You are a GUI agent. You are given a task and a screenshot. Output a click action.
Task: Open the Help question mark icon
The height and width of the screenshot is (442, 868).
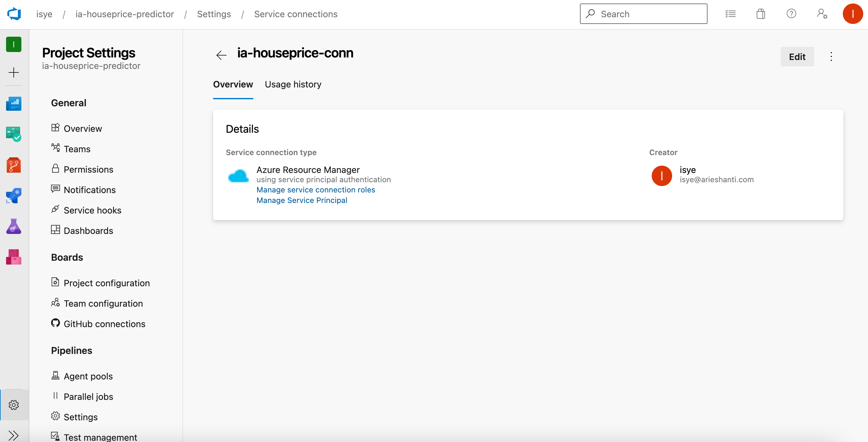791,13
